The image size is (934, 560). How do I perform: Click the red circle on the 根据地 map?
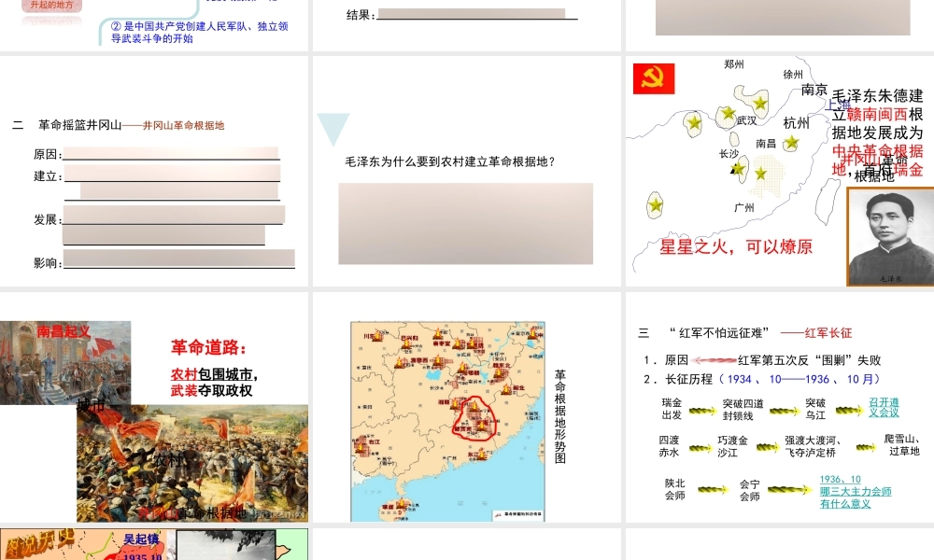(474, 418)
